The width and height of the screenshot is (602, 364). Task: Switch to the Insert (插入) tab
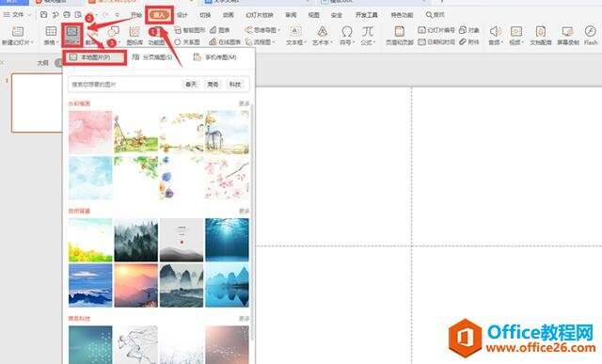(159, 15)
